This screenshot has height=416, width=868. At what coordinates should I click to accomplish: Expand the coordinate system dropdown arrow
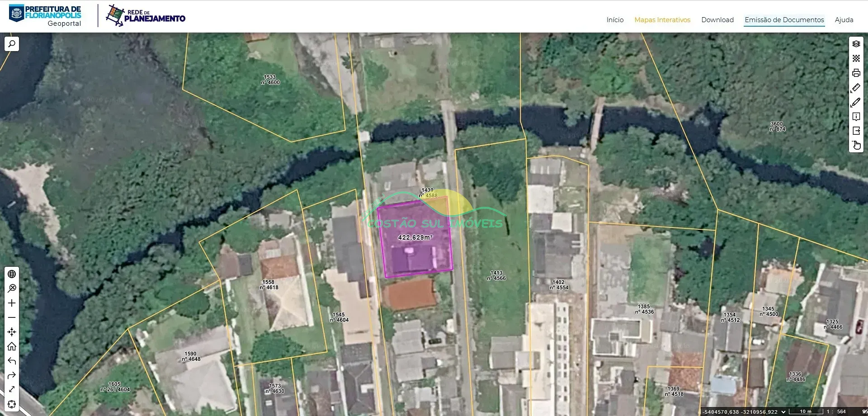tap(783, 412)
